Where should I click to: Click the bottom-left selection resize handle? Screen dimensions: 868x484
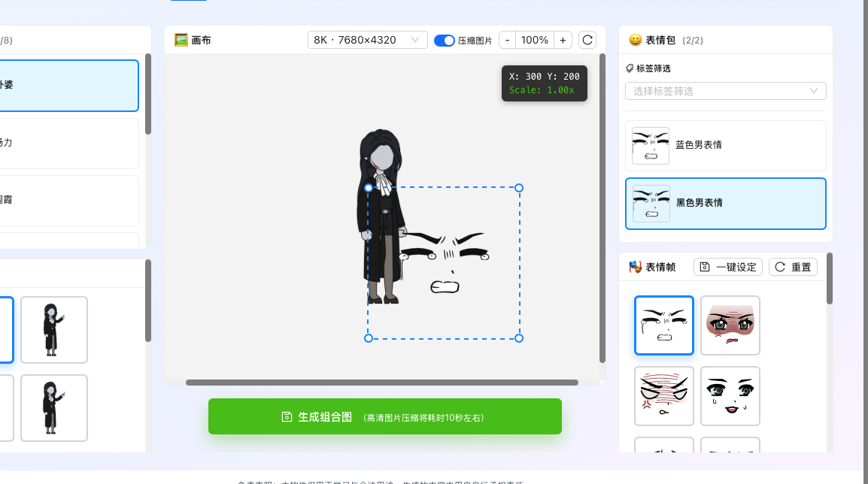pyautogui.click(x=369, y=338)
